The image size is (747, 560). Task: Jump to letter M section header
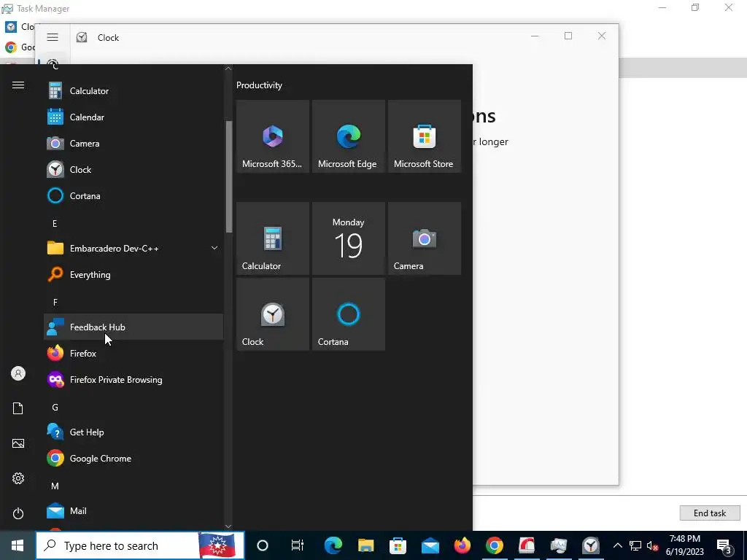tap(55, 486)
